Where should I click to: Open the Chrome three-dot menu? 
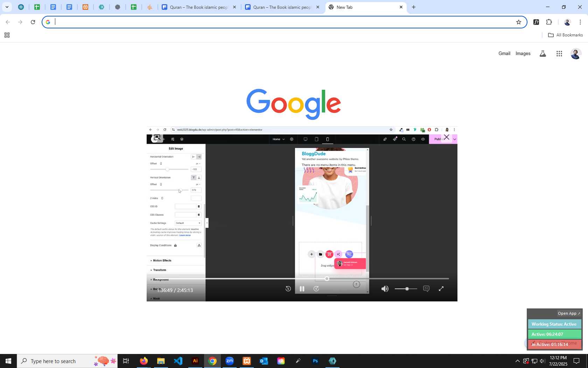click(580, 22)
